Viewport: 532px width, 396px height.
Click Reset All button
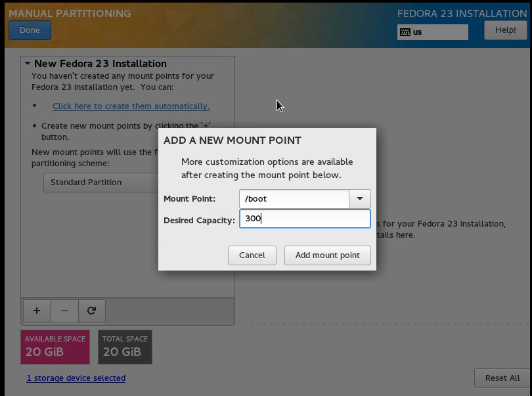pyautogui.click(x=502, y=378)
